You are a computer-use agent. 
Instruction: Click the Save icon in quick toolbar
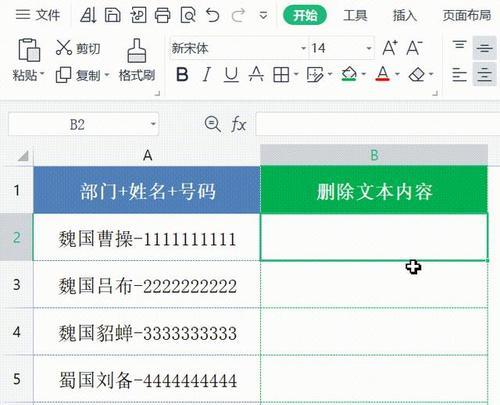pyautogui.click(x=113, y=15)
